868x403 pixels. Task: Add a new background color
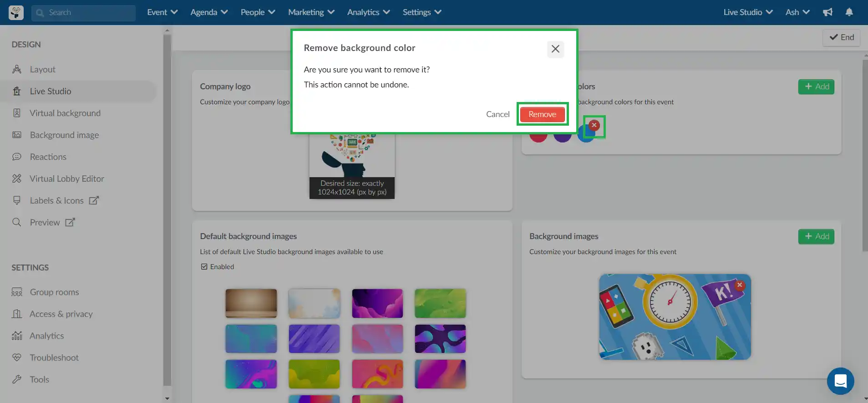(816, 87)
